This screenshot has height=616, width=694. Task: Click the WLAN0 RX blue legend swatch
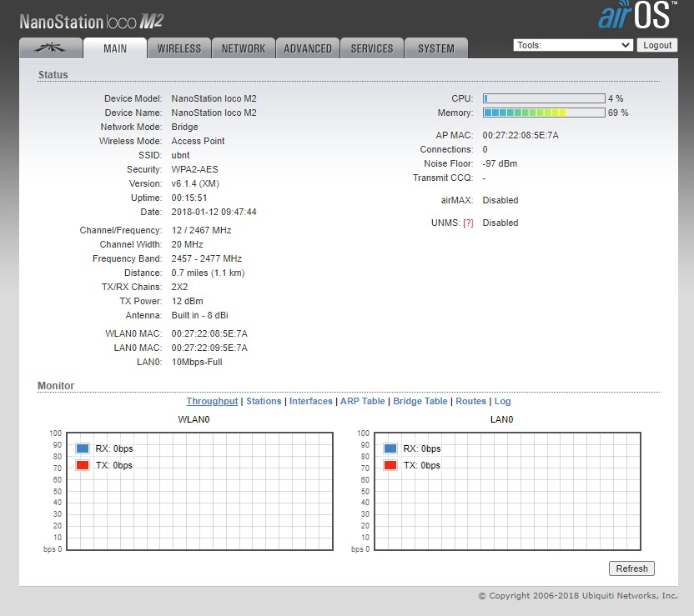[x=83, y=448]
